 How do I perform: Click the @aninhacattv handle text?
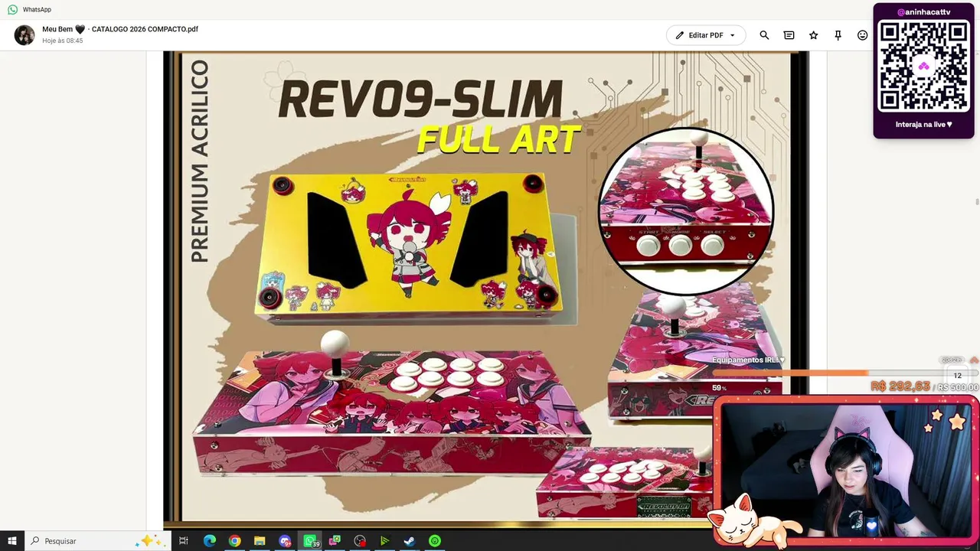coord(923,11)
